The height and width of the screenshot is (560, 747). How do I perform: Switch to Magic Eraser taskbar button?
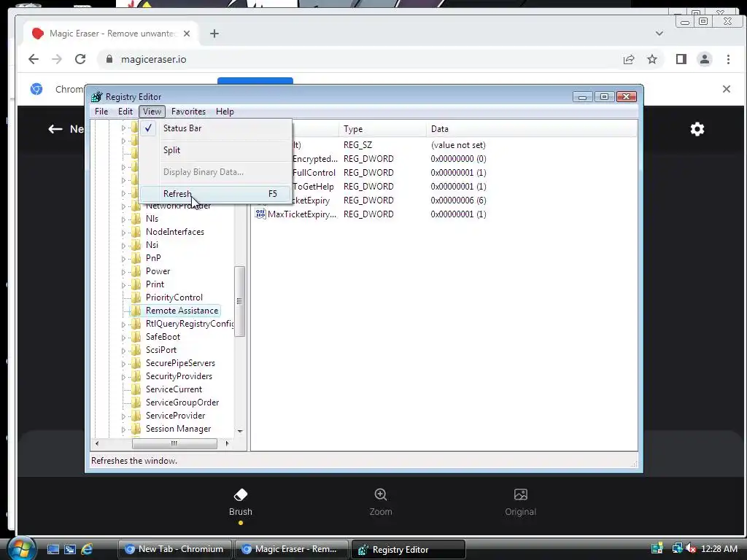pyautogui.click(x=292, y=549)
